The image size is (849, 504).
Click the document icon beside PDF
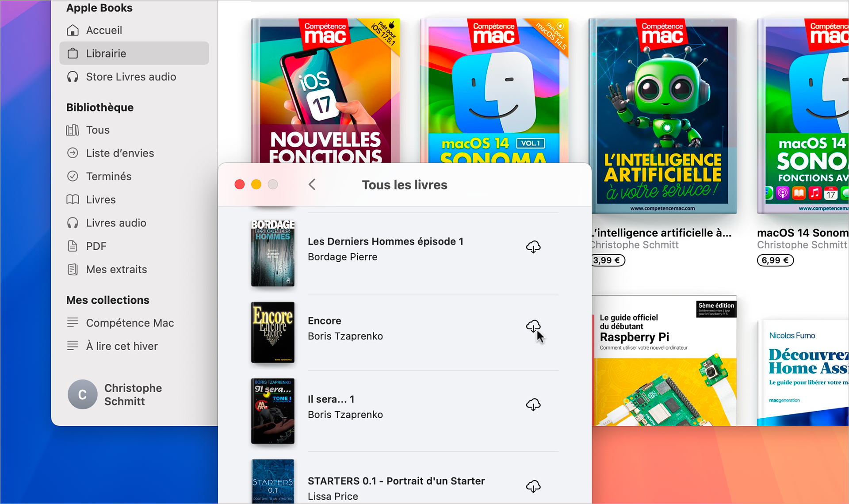73,246
